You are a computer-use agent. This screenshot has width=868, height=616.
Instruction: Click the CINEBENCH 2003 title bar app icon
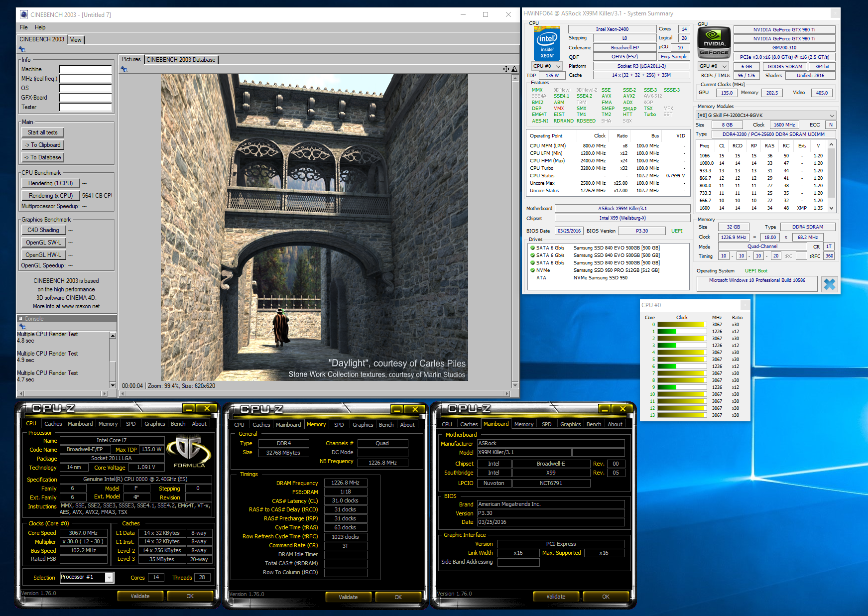point(23,14)
